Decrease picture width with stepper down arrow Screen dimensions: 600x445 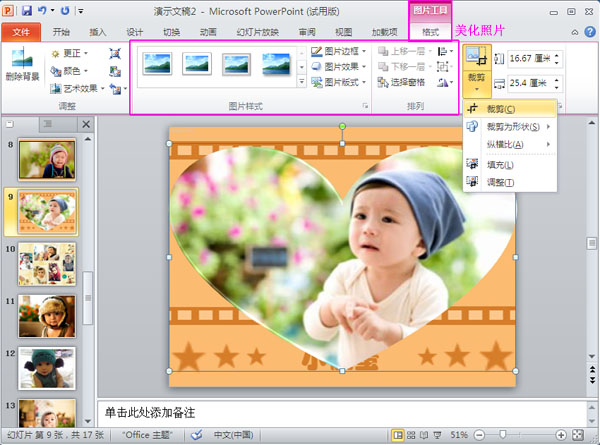[557, 87]
